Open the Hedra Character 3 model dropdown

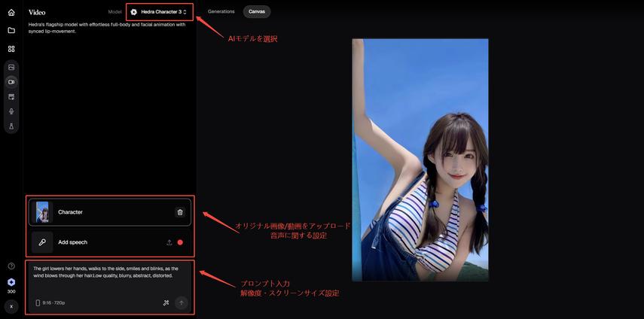coord(160,12)
